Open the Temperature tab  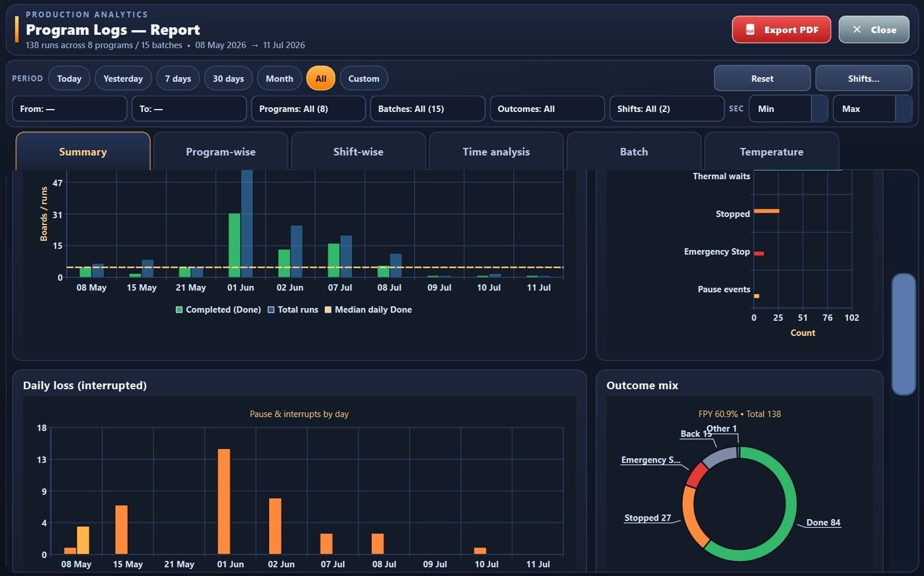(x=771, y=151)
